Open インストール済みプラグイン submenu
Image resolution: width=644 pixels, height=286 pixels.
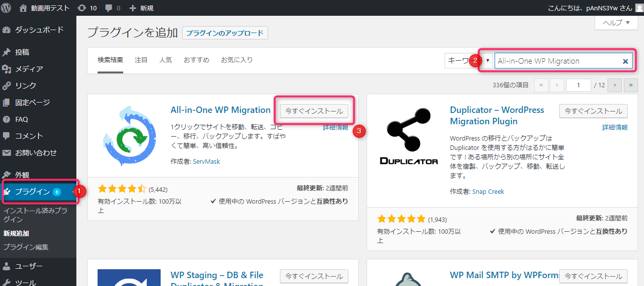(x=35, y=214)
